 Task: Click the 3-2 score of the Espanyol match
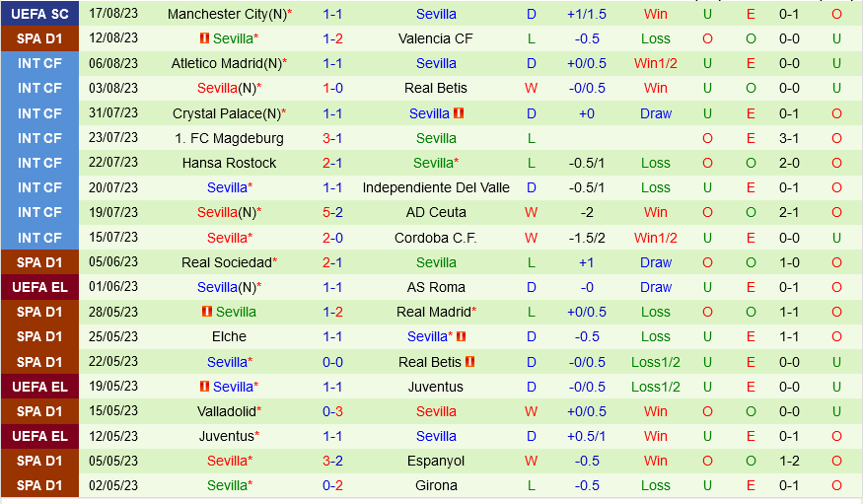[x=332, y=461]
